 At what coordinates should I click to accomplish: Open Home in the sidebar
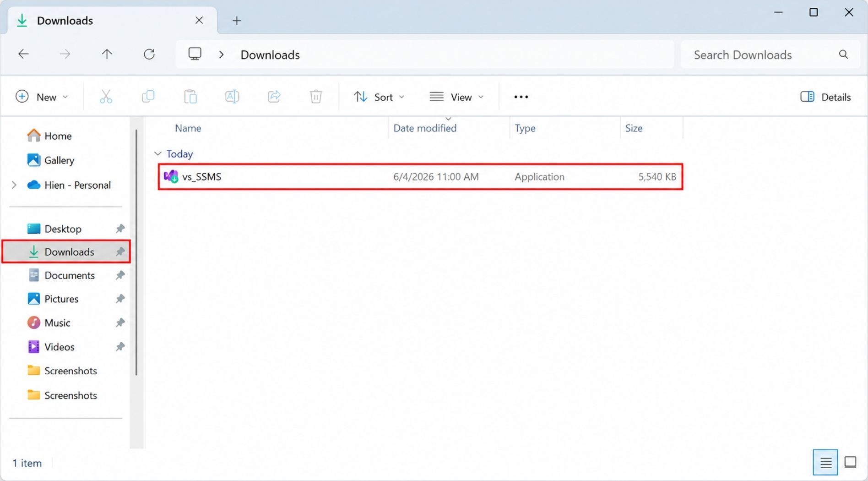click(58, 136)
